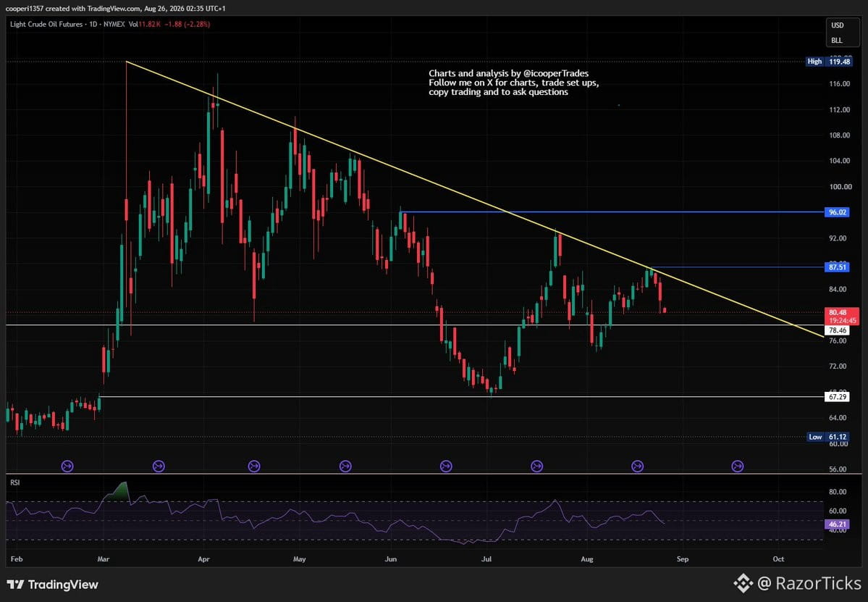This screenshot has width=868, height=602.
Task: Click the TradingView logo
Action: [53, 585]
